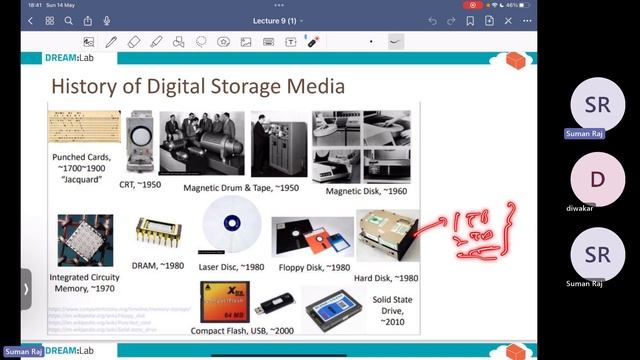Tap the Integrated Circuity Memory, ~1970 caption
The image size is (640, 360).
84,283
